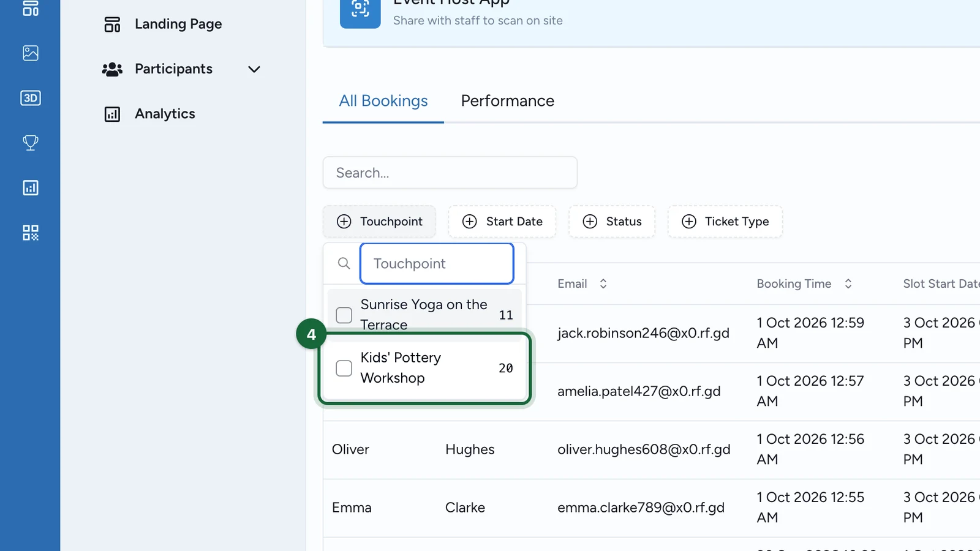The image size is (980, 551).
Task: Open the Ticket Type filter
Action: [x=725, y=222]
